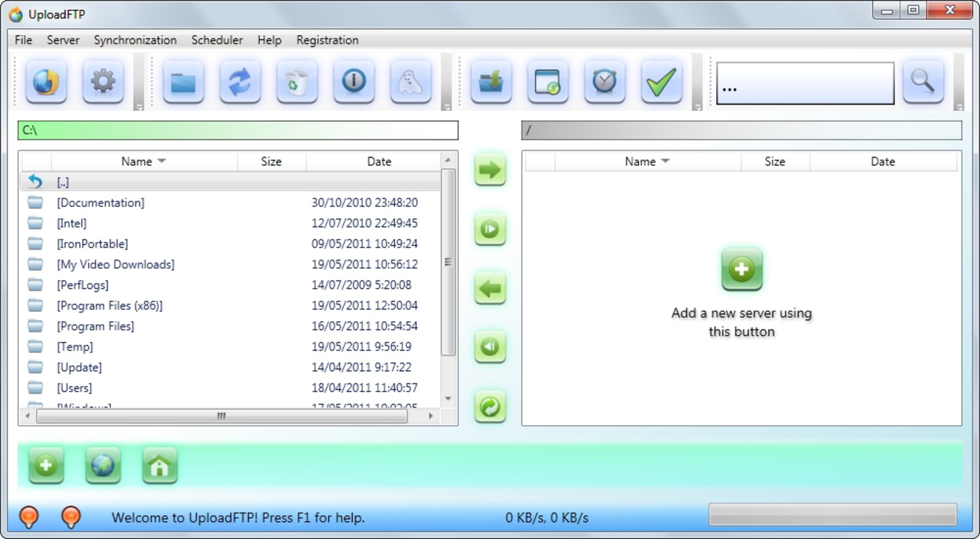Open the Help menu
The image size is (980, 539).
coord(269,40)
